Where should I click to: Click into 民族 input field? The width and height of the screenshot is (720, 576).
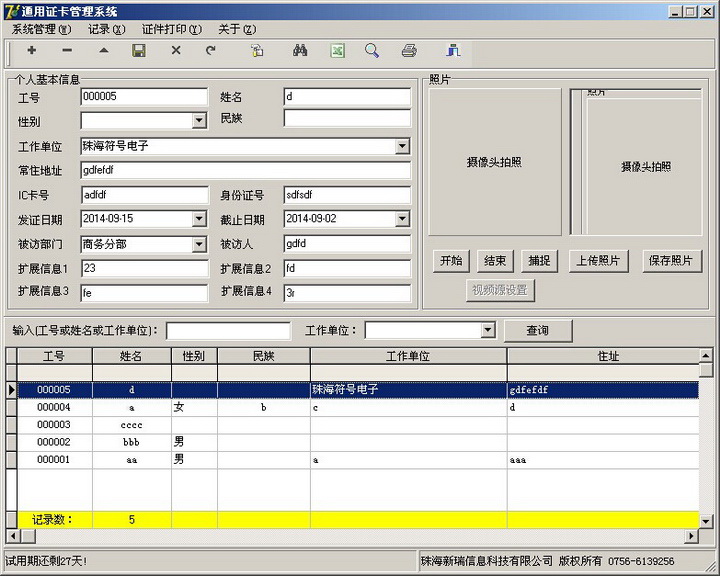pyautogui.click(x=347, y=118)
